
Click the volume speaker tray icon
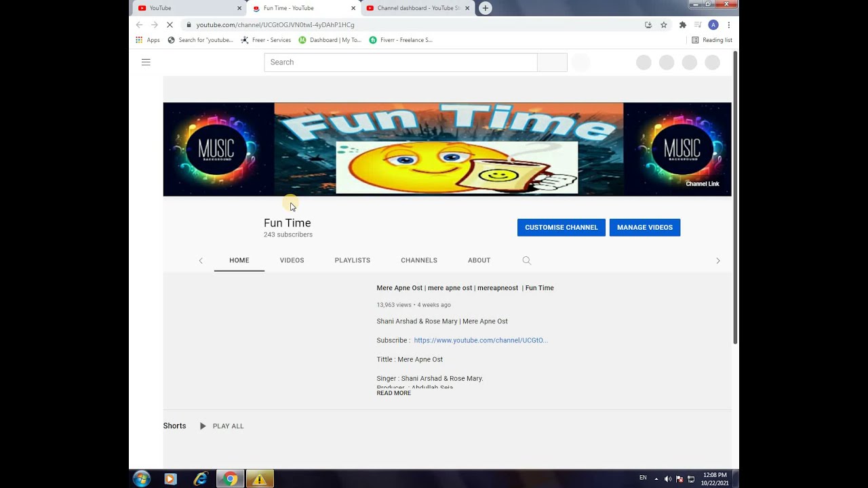click(668, 479)
